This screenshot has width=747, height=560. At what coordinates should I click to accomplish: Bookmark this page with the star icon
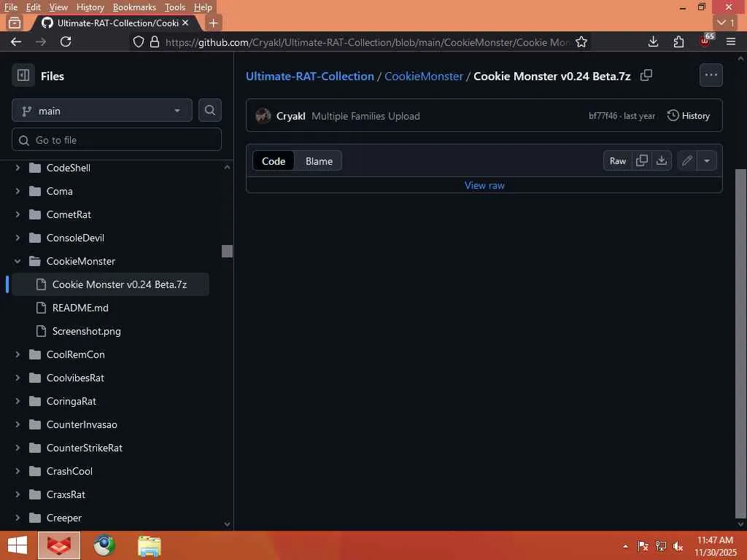pyautogui.click(x=581, y=42)
